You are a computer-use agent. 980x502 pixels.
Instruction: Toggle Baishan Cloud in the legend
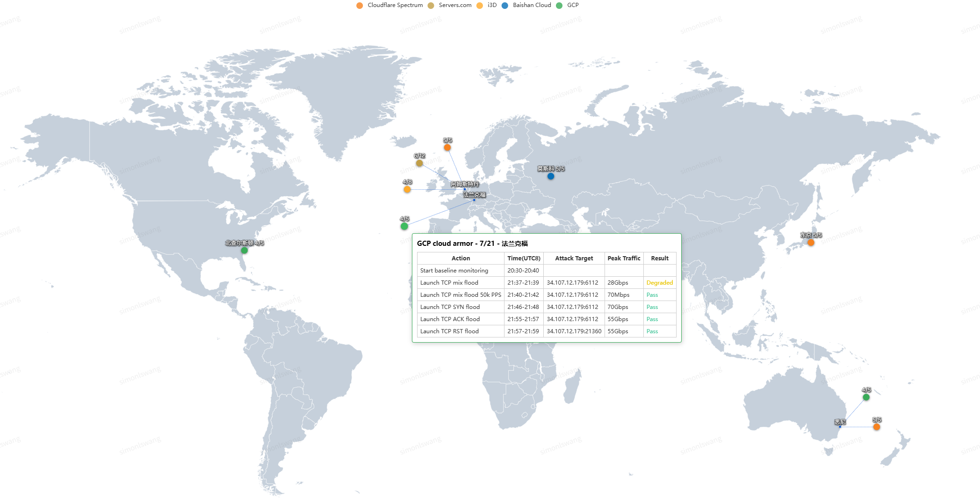point(526,5)
